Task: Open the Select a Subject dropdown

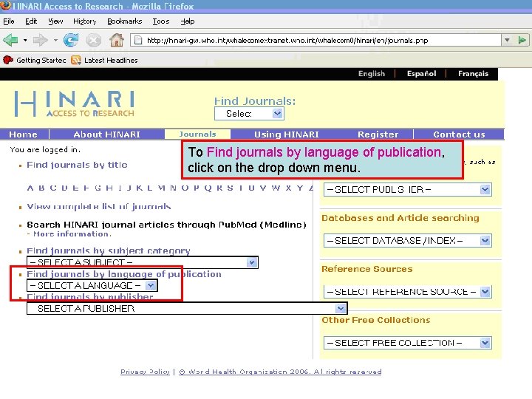Action: [143, 262]
